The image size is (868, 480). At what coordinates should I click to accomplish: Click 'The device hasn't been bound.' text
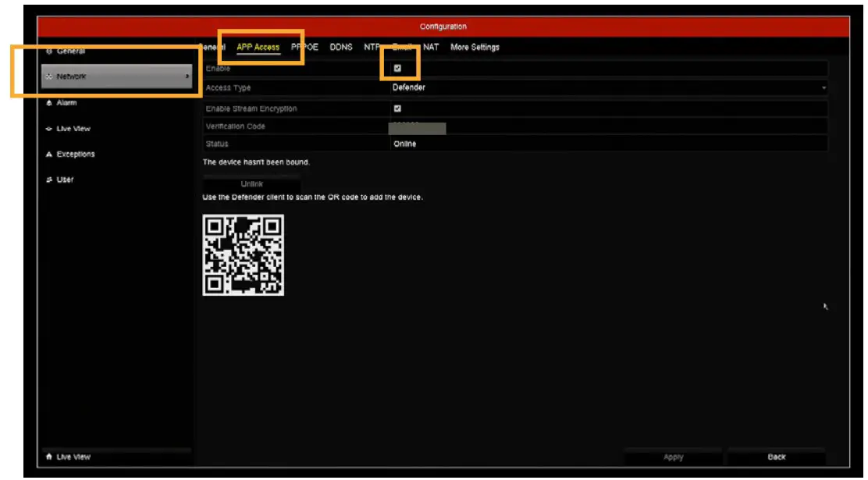tap(256, 162)
